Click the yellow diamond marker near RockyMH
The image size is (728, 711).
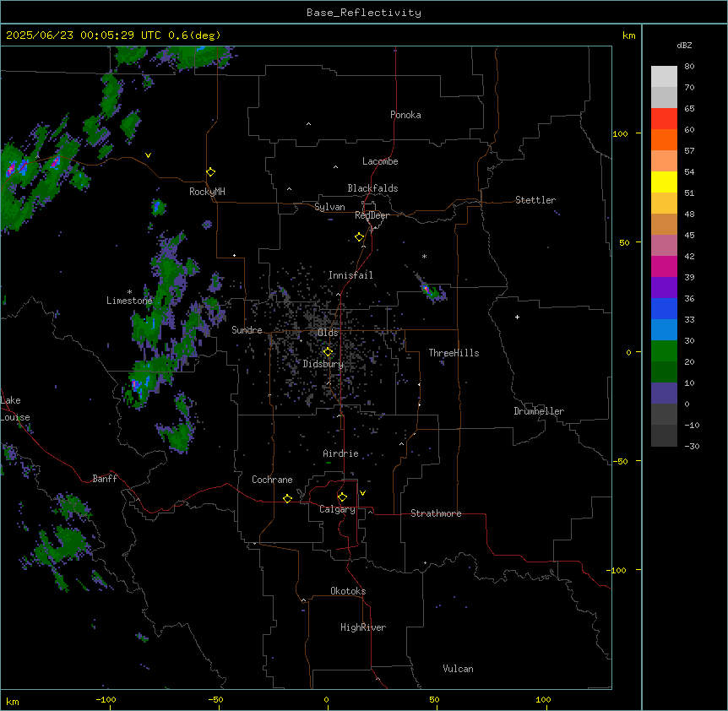(x=211, y=172)
